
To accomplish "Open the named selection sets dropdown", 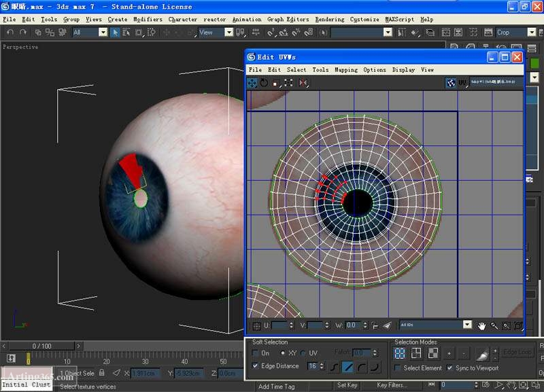I will [x=388, y=32].
